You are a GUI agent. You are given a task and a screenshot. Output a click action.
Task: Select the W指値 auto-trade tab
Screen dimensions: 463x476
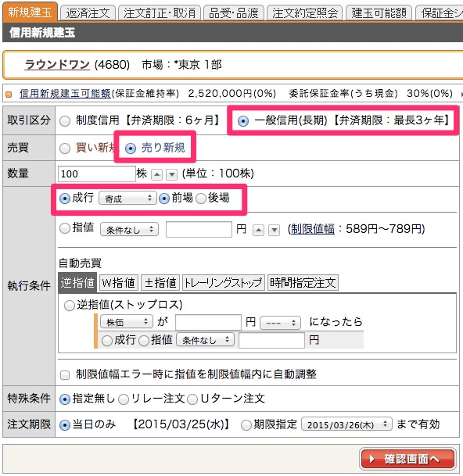tap(119, 283)
